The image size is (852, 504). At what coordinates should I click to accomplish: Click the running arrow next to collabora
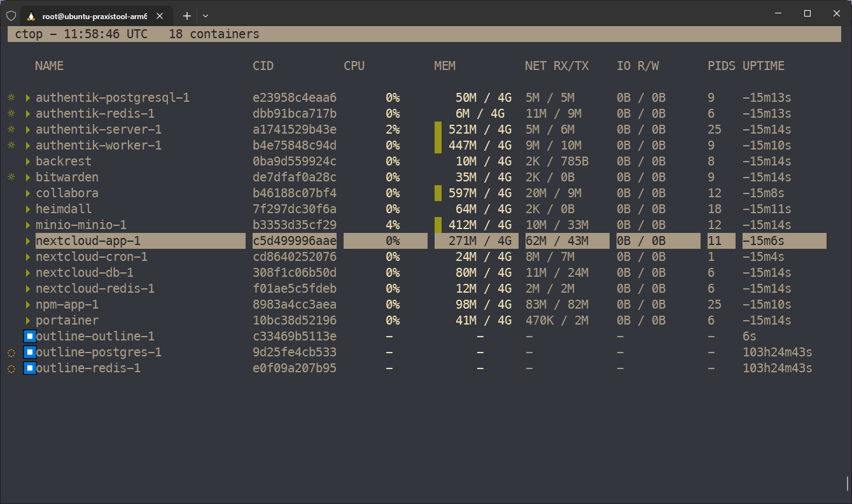coord(28,193)
